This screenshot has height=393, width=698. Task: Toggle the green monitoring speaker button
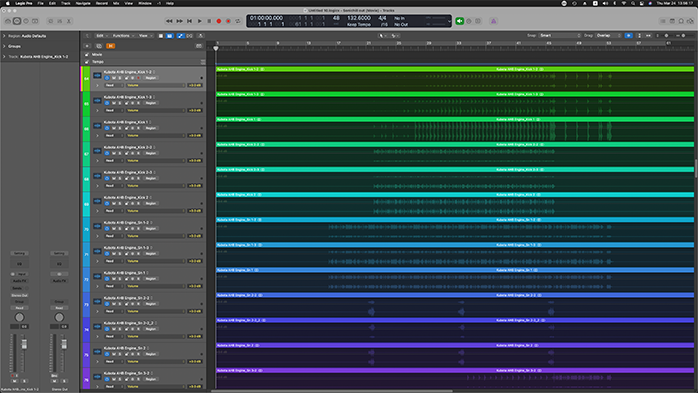click(x=459, y=21)
